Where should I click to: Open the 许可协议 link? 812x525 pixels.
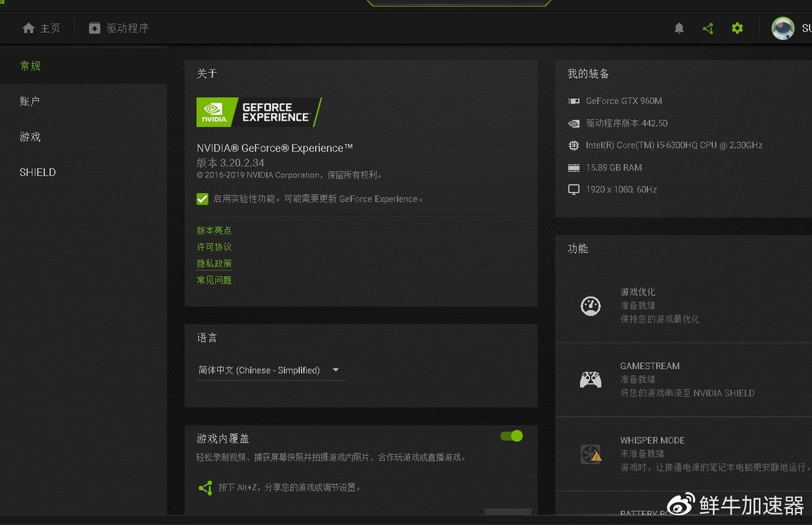pos(214,247)
